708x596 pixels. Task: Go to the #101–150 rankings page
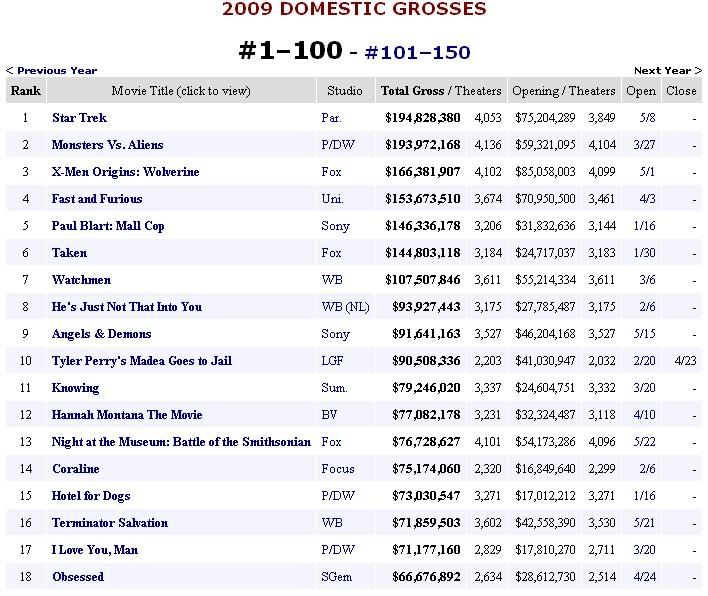pos(417,52)
